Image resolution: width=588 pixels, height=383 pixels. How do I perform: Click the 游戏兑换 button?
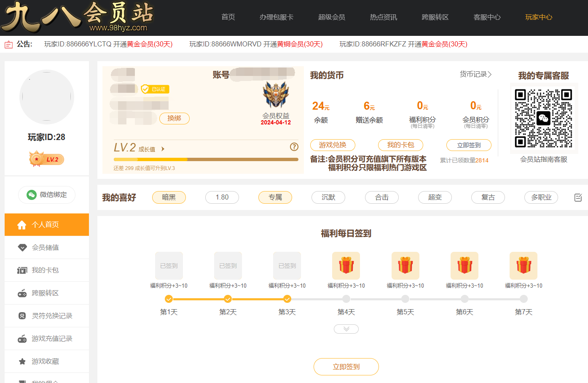(333, 145)
